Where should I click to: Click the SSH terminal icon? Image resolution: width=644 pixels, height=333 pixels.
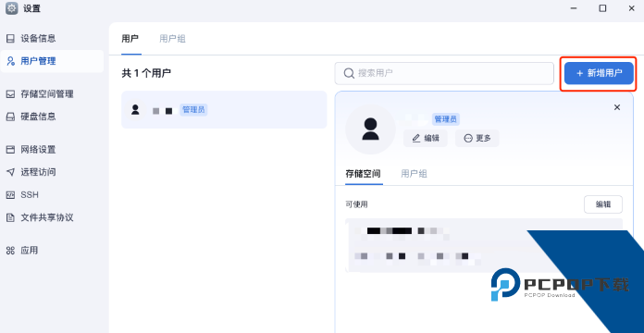10,194
